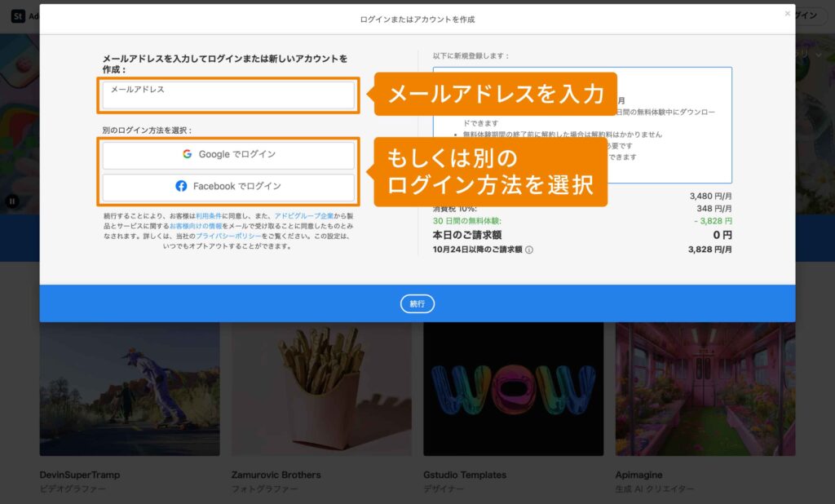This screenshot has width=835, height=504.
Task: Pause the background hero video
Action: pyautogui.click(x=11, y=201)
